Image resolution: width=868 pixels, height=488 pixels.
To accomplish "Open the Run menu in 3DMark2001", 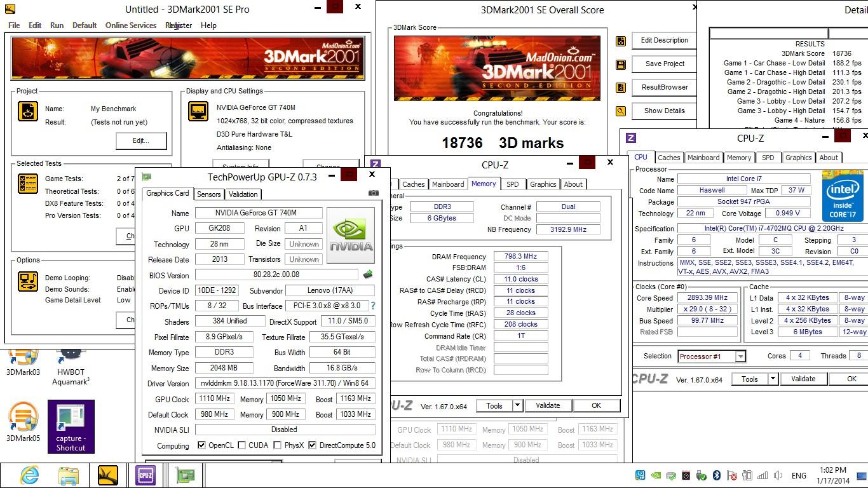I will 57,25.
